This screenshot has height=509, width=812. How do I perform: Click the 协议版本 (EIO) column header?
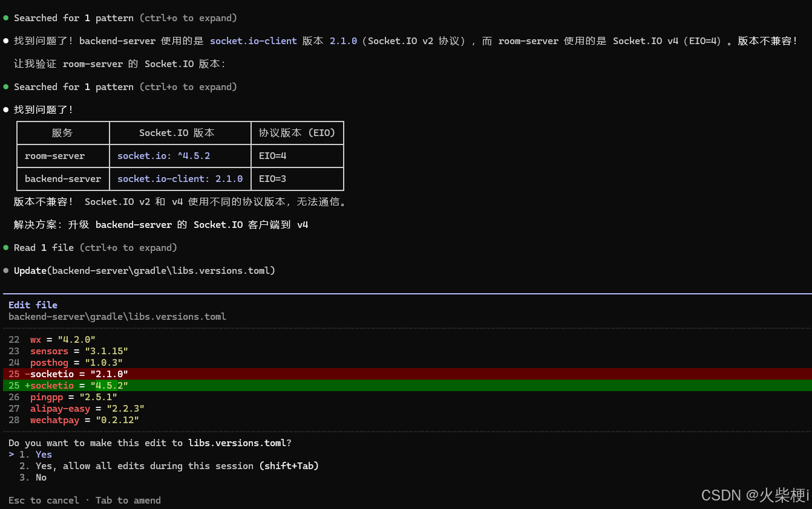[x=297, y=133]
